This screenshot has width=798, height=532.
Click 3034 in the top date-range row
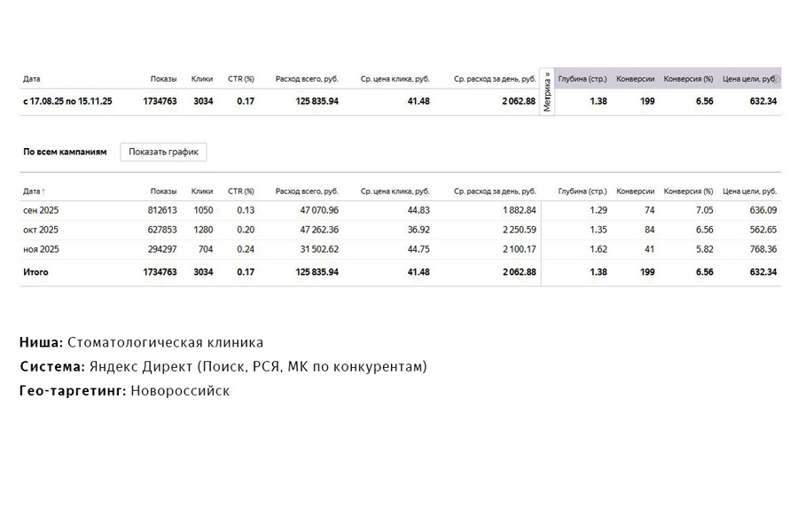(203, 101)
